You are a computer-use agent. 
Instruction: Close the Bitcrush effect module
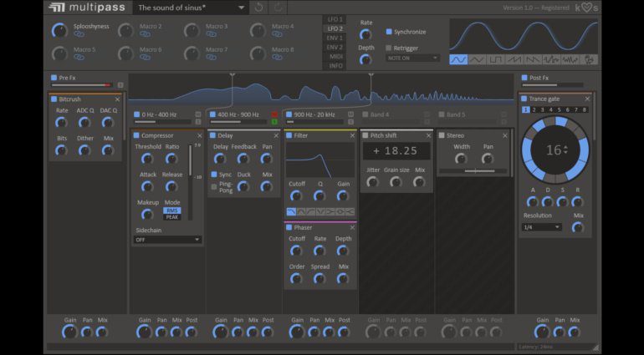(x=117, y=99)
